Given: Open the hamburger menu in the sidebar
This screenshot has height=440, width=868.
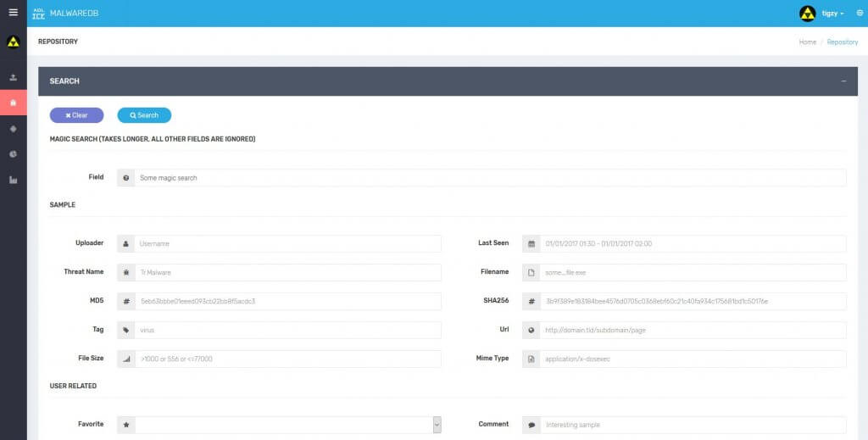Looking at the screenshot, I should click(x=13, y=13).
